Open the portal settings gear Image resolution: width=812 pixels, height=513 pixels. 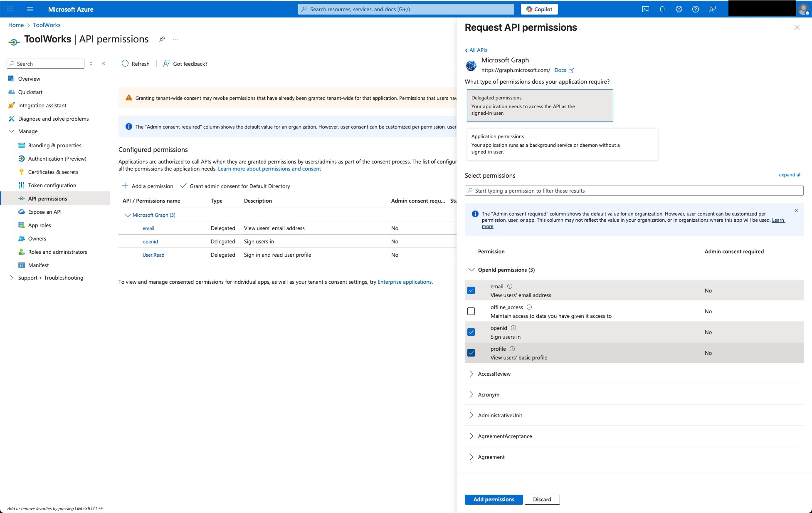(x=679, y=9)
